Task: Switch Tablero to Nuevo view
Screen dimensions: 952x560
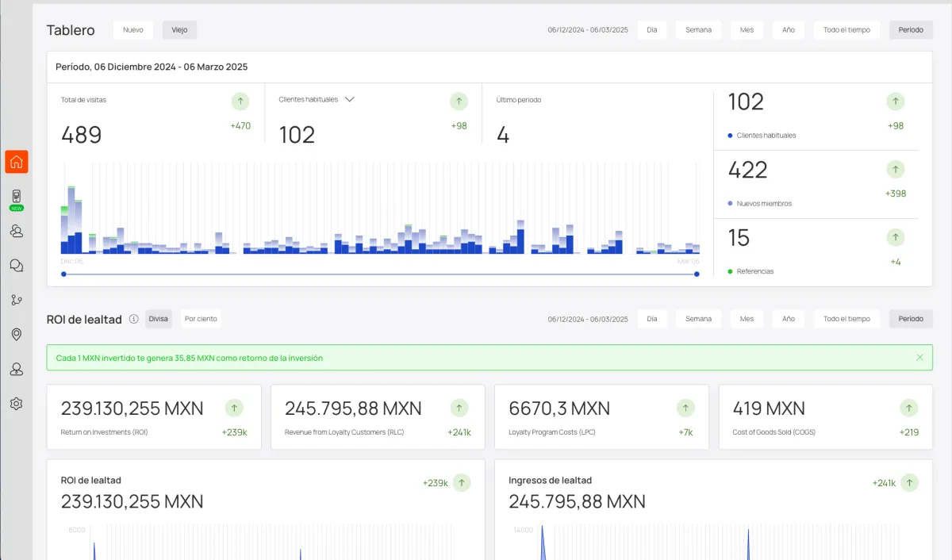Action: click(x=133, y=30)
